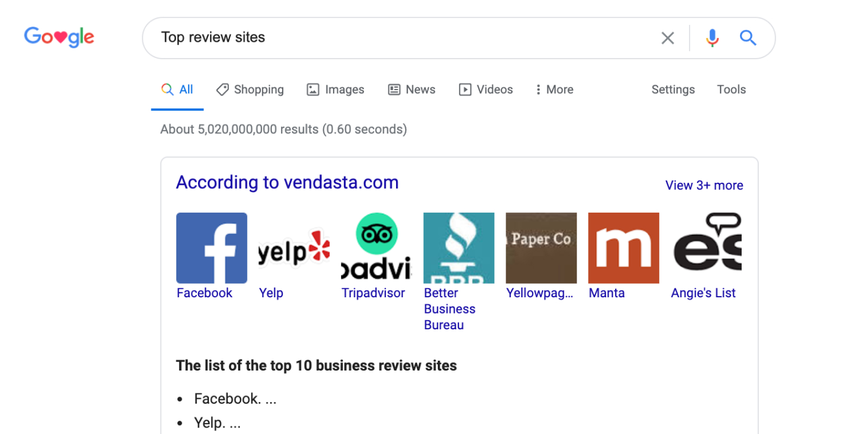868x434 pixels.
Task: Click the Manta logo thumbnail
Action: click(623, 247)
